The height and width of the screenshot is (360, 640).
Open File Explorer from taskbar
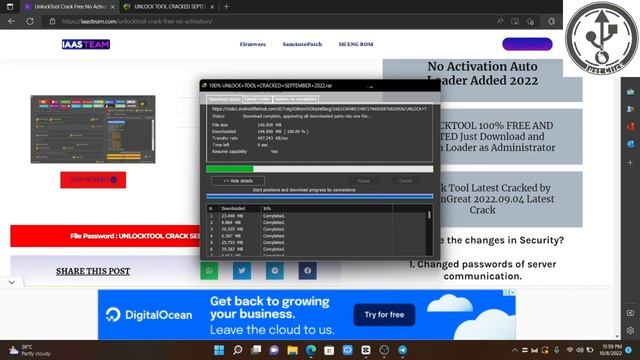pyautogui.click(x=292, y=350)
